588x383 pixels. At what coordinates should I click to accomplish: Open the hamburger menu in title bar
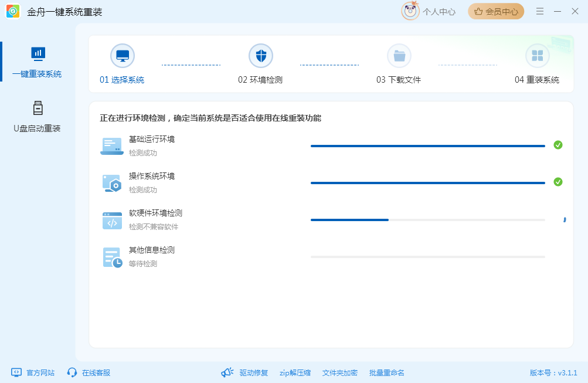[x=540, y=11]
